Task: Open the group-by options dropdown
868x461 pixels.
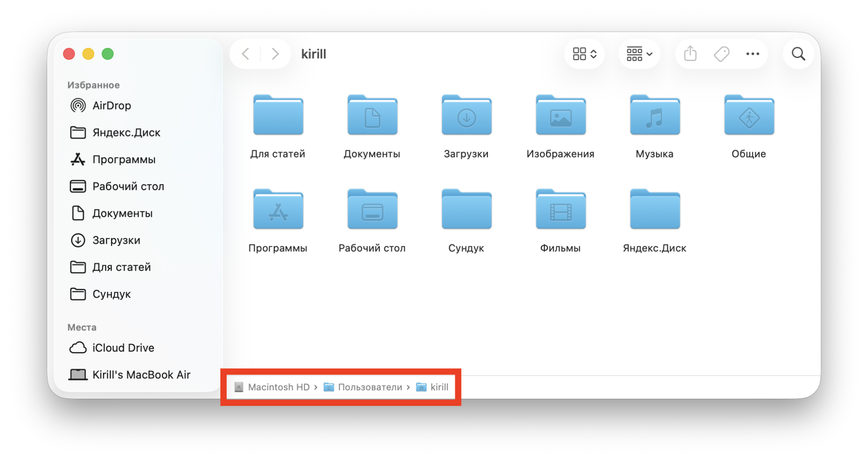Action: (x=639, y=54)
